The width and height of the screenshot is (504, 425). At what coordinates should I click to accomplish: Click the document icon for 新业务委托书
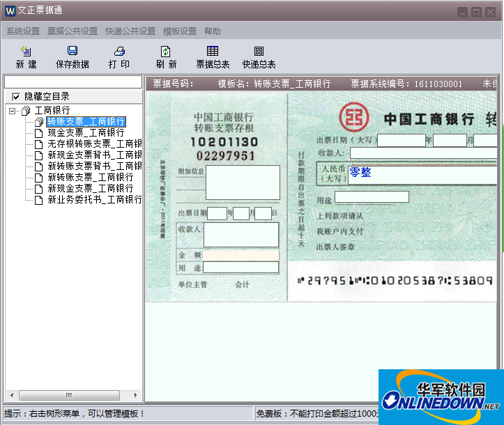click(x=38, y=200)
